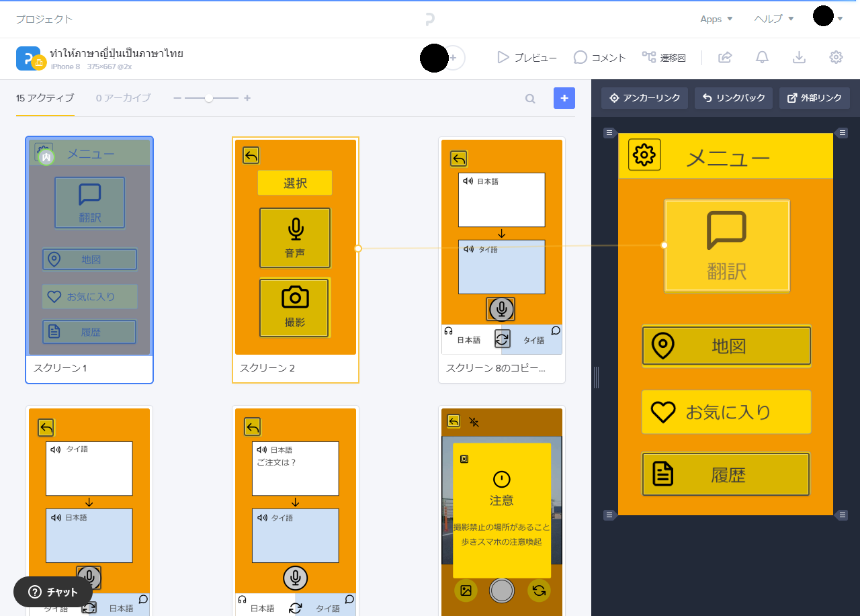860x616 pixels.
Task: Click the top-right preview corner handle
Action: (x=842, y=133)
